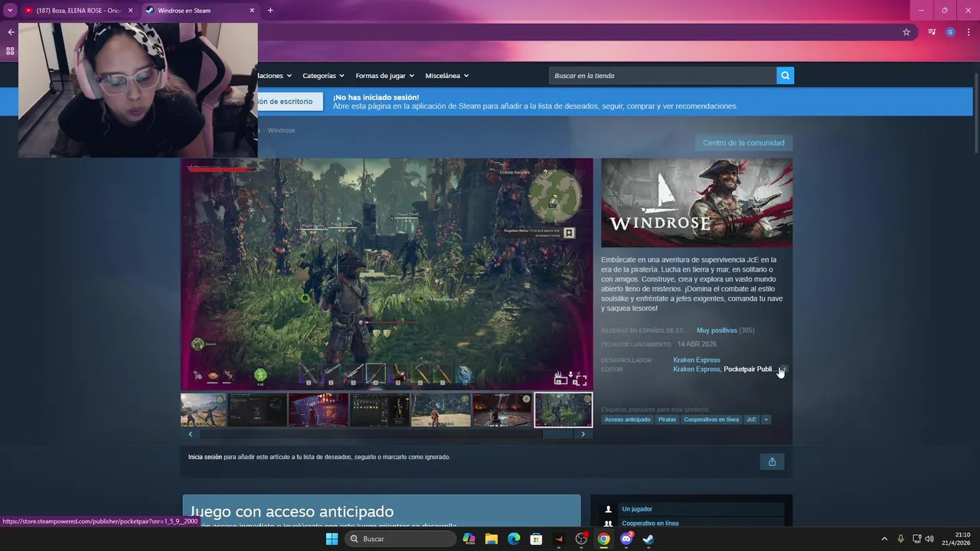Viewport: 980px width, 551px height.
Task: Select the Acceso anticipado tag
Action: click(627, 419)
